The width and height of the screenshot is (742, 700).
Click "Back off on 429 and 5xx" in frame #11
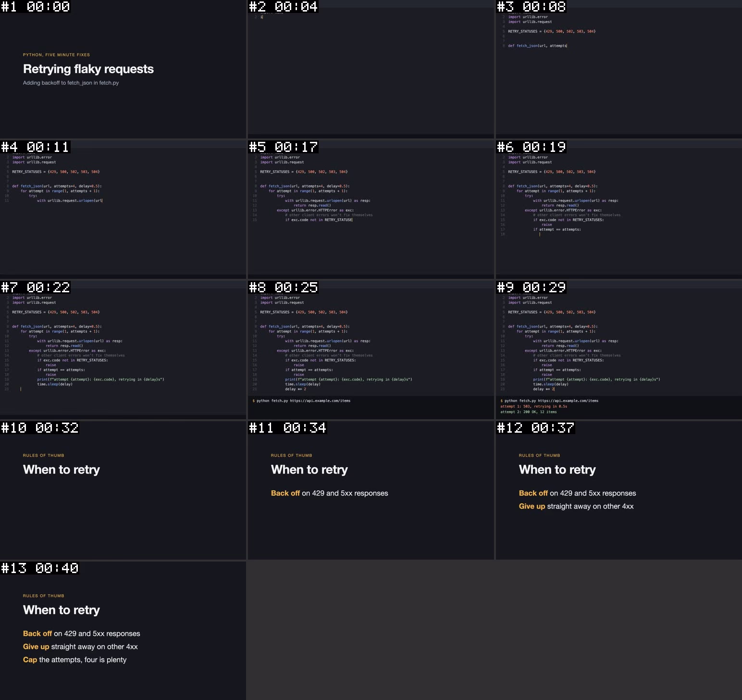pos(329,493)
